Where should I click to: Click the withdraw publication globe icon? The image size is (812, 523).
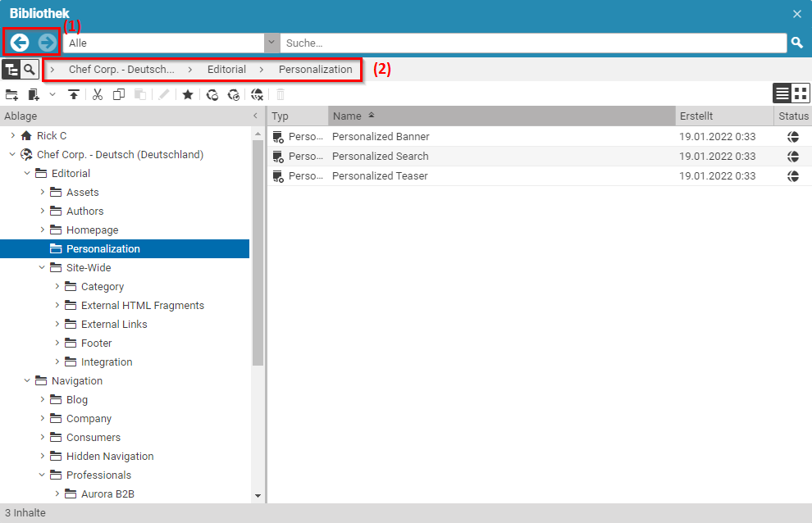[x=257, y=95]
